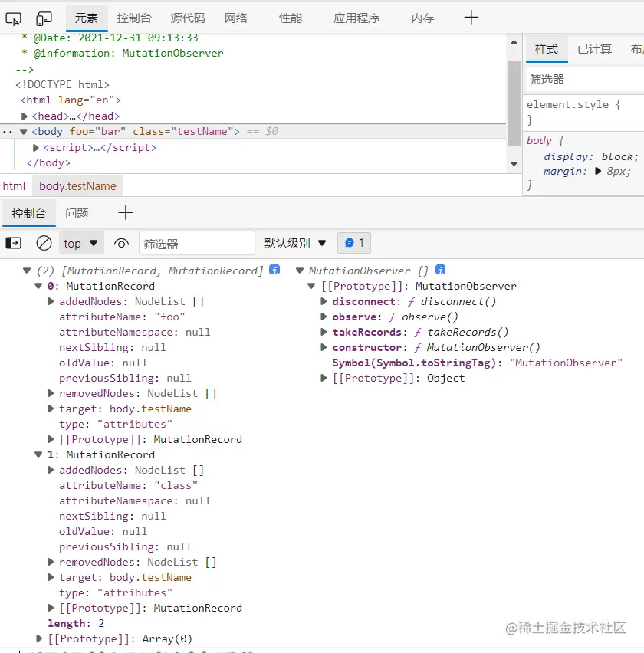Screen dimensions: 644x653
Task: Clear console with the ban icon
Action: click(44, 243)
